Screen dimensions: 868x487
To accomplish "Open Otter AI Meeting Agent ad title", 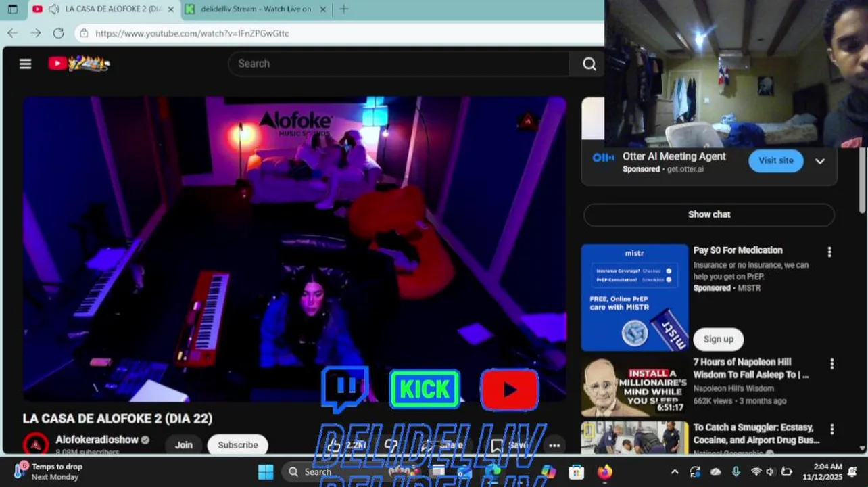I will point(674,156).
